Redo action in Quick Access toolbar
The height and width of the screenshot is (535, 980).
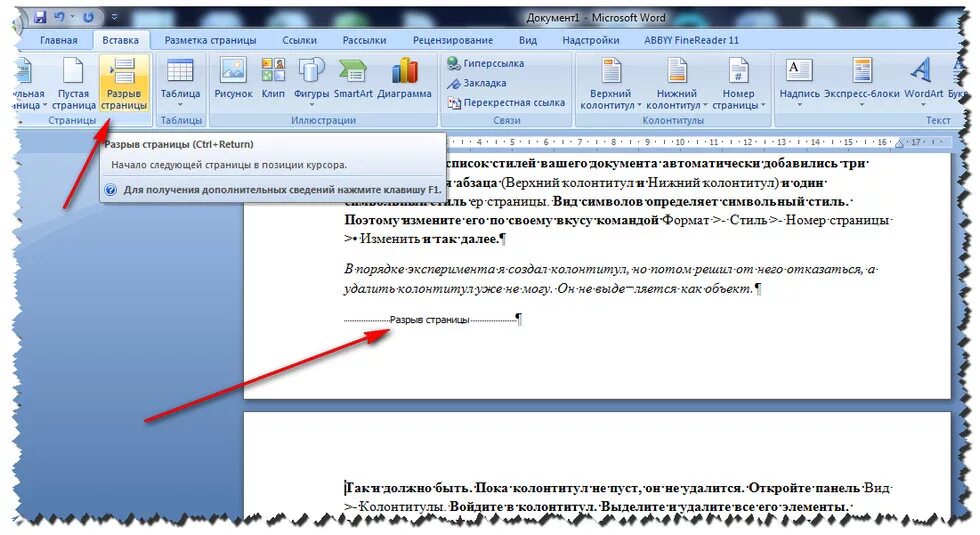click(x=89, y=17)
